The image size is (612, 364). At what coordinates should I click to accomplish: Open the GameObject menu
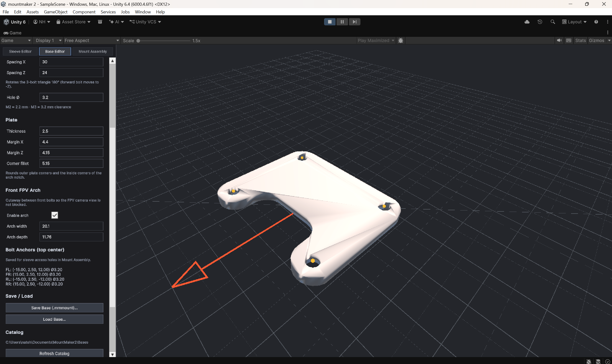tap(56, 12)
